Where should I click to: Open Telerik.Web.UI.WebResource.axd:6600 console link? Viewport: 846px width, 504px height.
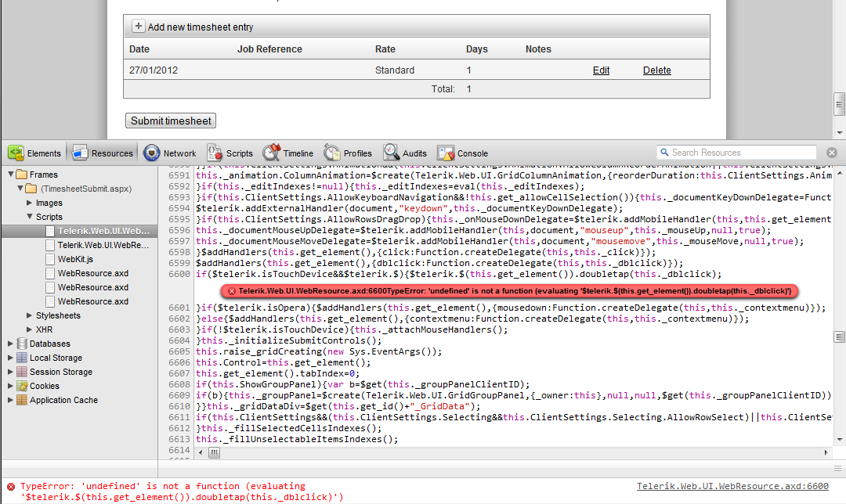tap(732, 486)
